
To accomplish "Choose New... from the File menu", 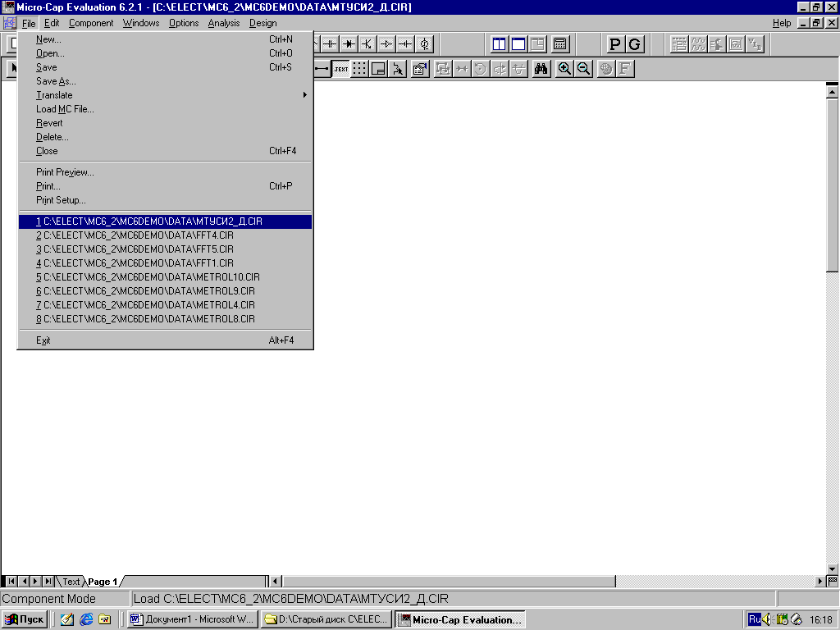I will [165, 39].
